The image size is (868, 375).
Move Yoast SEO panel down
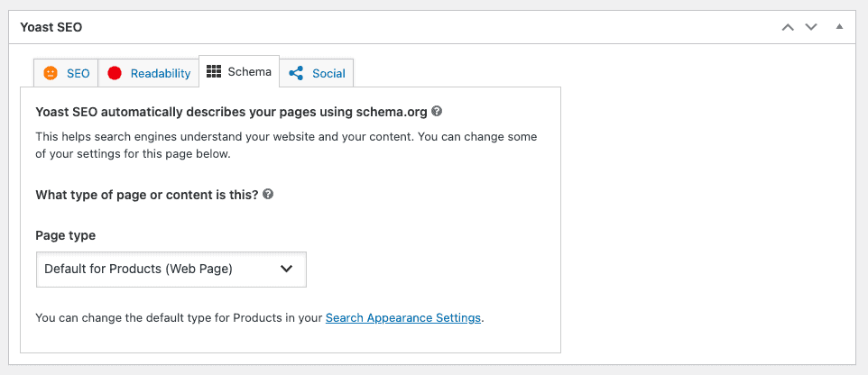click(811, 27)
